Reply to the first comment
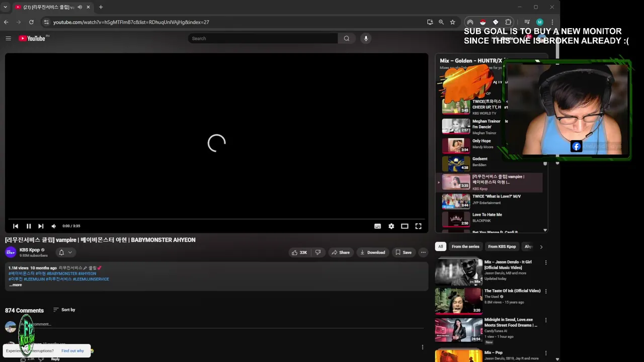This screenshot has width=644, height=362. 55,359
